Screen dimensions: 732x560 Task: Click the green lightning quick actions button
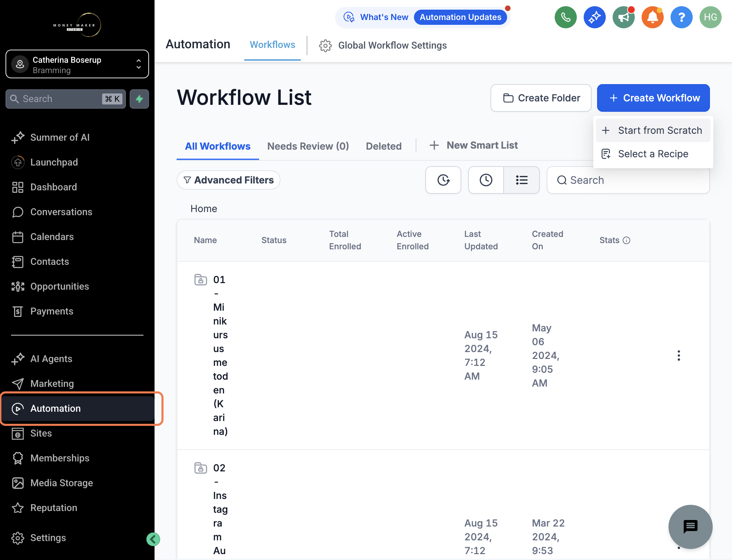(139, 99)
